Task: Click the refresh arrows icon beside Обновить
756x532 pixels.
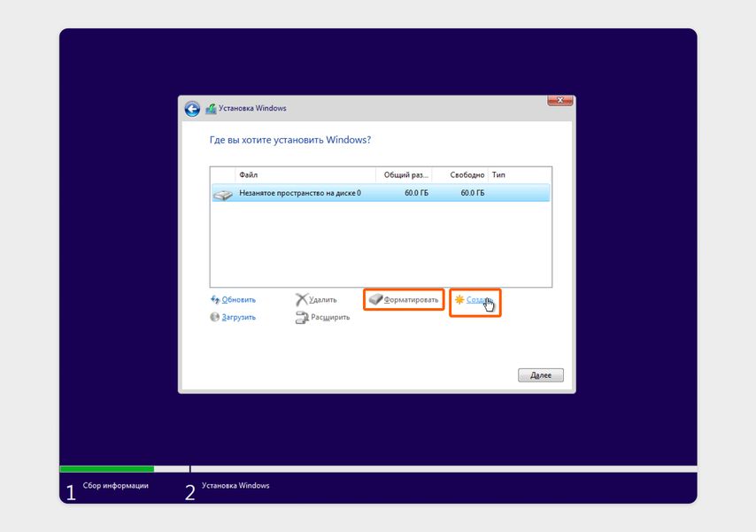Action: [215, 299]
